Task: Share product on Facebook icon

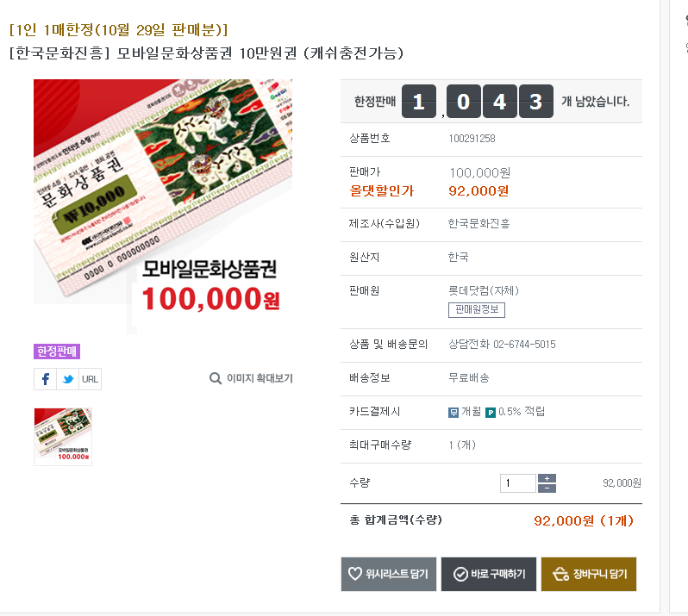Action: pos(45,379)
